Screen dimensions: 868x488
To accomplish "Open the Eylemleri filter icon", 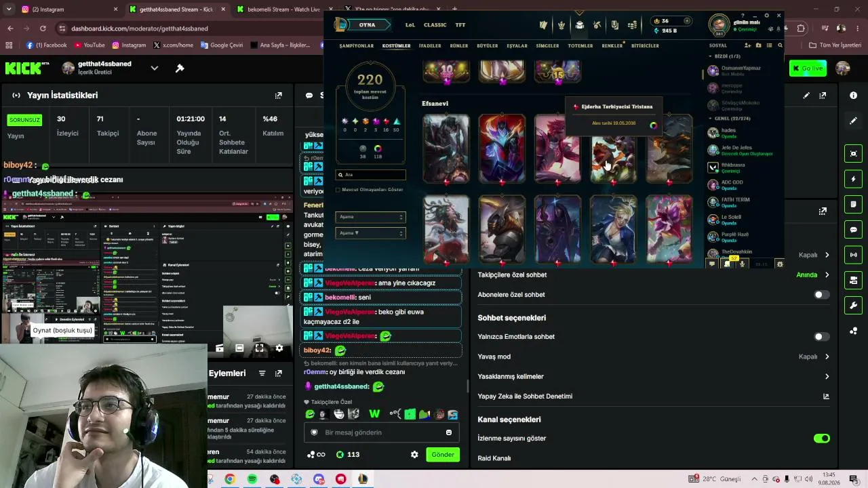I will (x=262, y=373).
